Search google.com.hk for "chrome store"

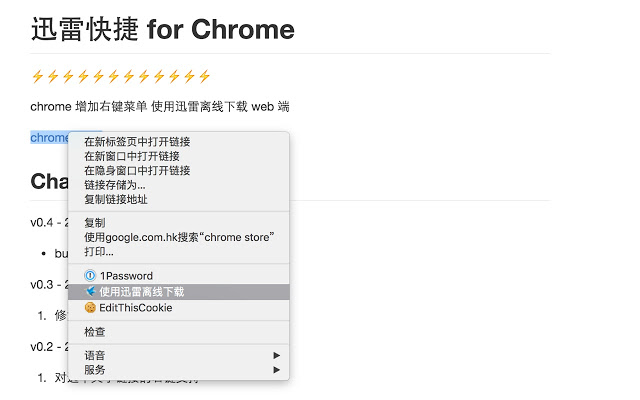pyautogui.click(x=179, y=237)
